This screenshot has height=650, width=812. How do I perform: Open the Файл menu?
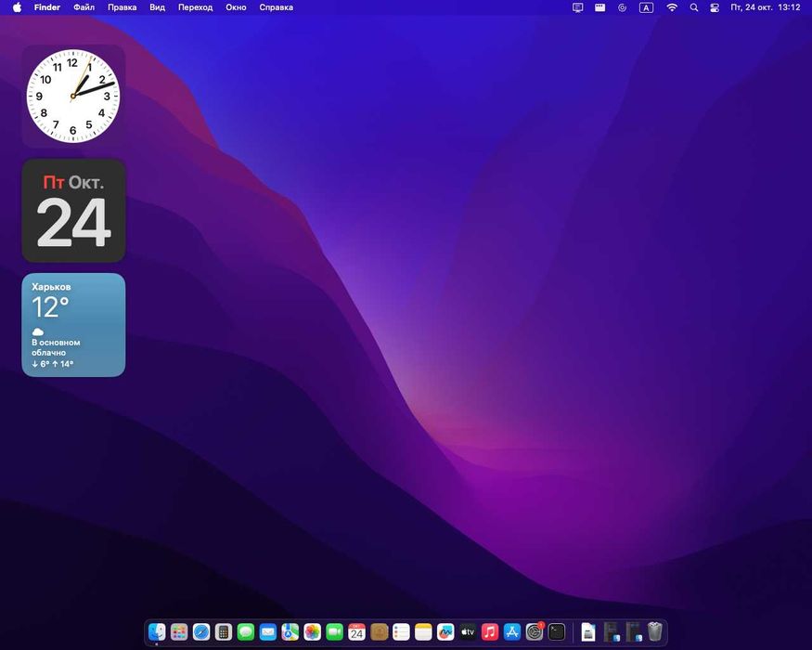(84, 7)
